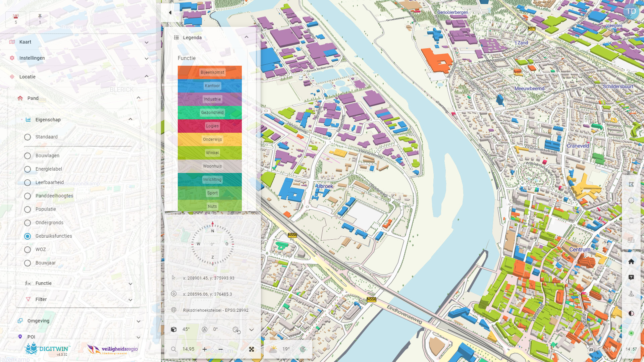
Task: Click the zoom in plus button
Action: coord(205,349)
